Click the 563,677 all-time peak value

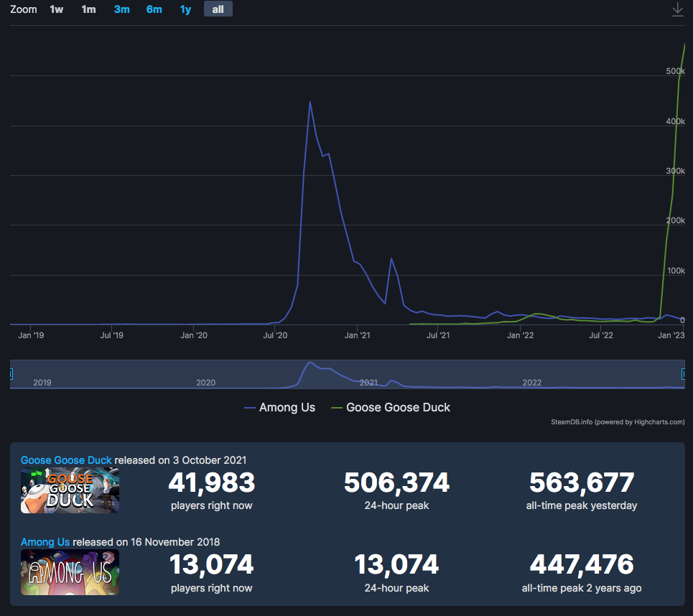coord(582,482)
